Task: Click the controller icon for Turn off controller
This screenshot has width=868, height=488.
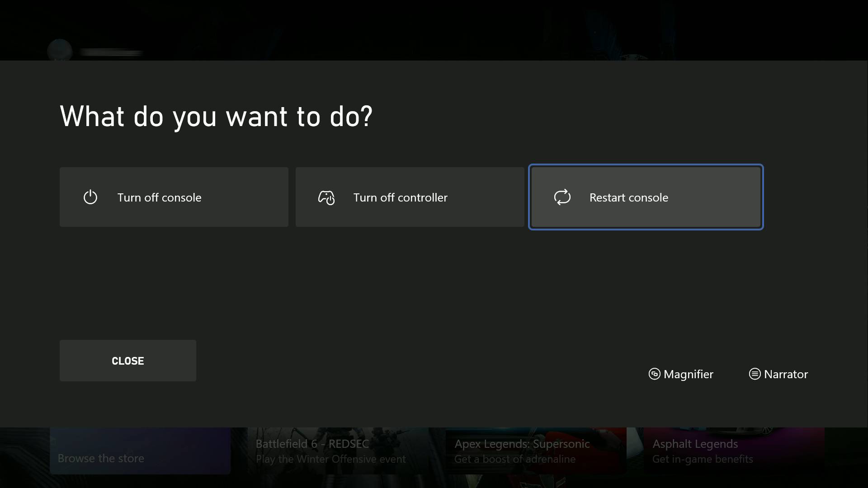Action: pos(327,197)
